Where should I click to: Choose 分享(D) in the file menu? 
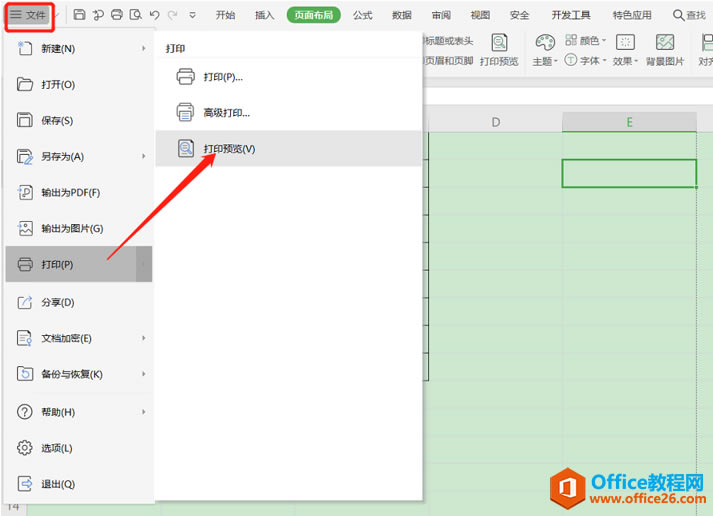tap(79, 302)
